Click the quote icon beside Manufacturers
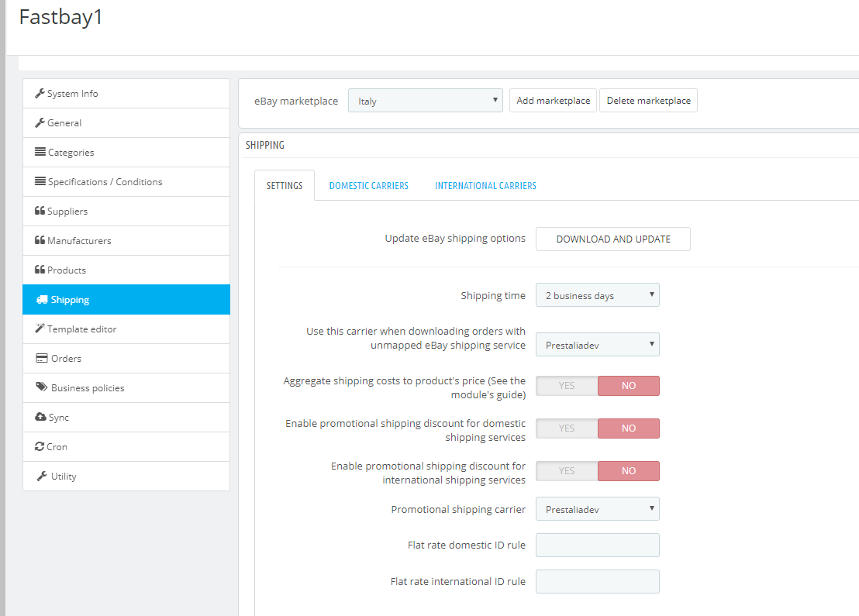This screenshot has width=859, height=616. pyautogui.click(x=40, y=240)
